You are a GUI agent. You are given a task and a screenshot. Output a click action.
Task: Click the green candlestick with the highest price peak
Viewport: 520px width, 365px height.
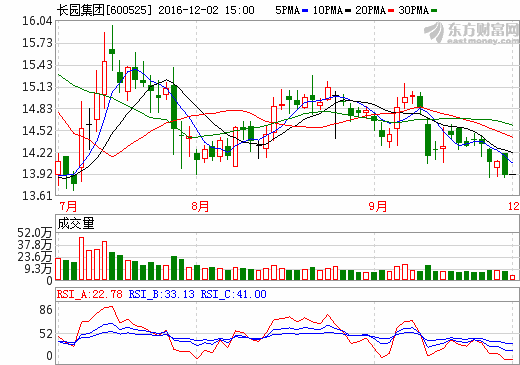[112, 48]
